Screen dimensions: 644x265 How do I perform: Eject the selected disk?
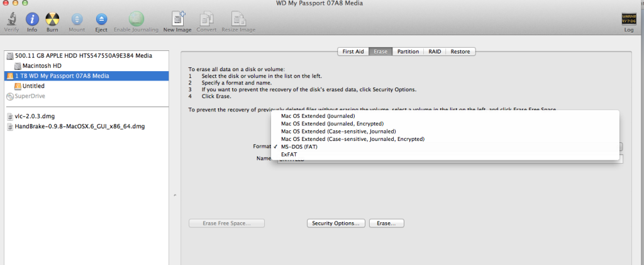coord(101,19)
